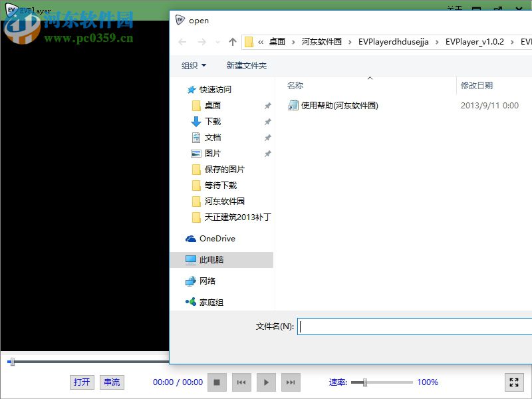Screen dimensions: 532x399
Task: Navigate to EVPlayer_v1.0.2 in the breadcrumb
Action: tap(475, 41)
